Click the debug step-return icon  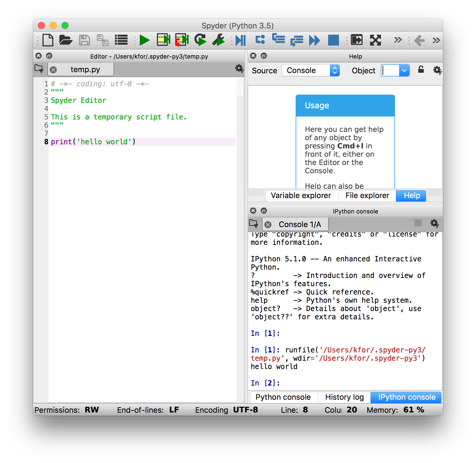coord(297,41)
